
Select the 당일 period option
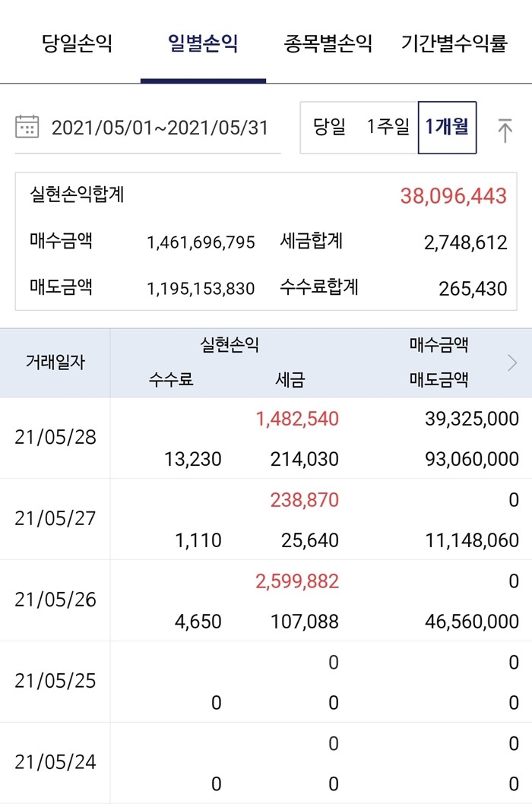click(x=329, y=127)
